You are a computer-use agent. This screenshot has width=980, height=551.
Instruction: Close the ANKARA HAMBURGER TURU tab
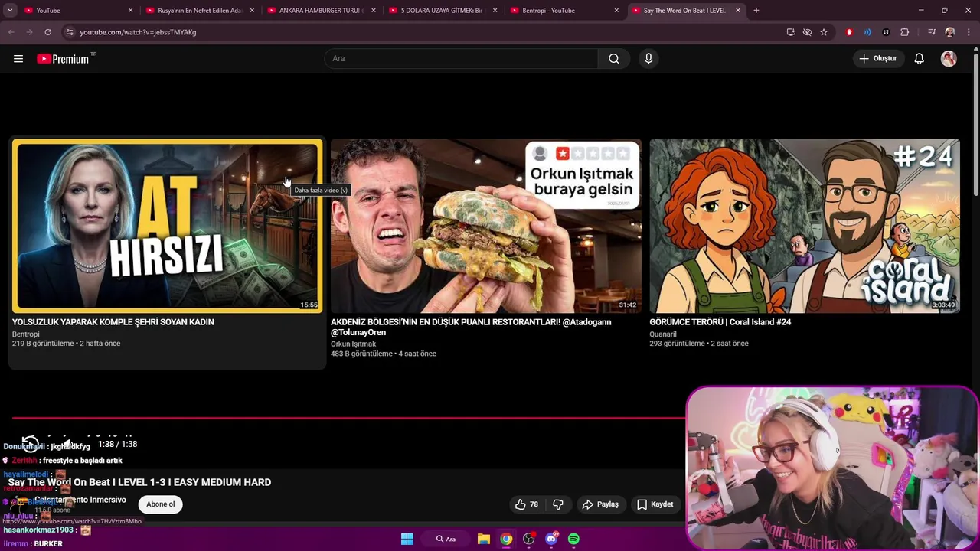pyautogui.click(x=373, y=10)
